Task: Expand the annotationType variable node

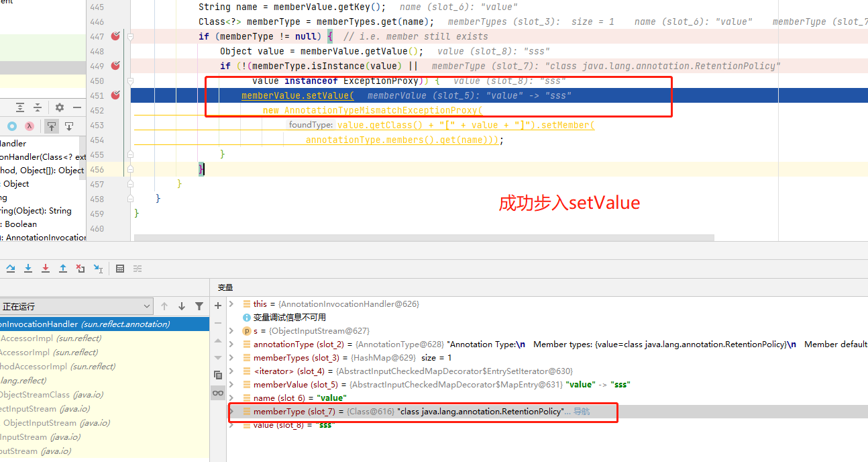Action: [232, 344]
